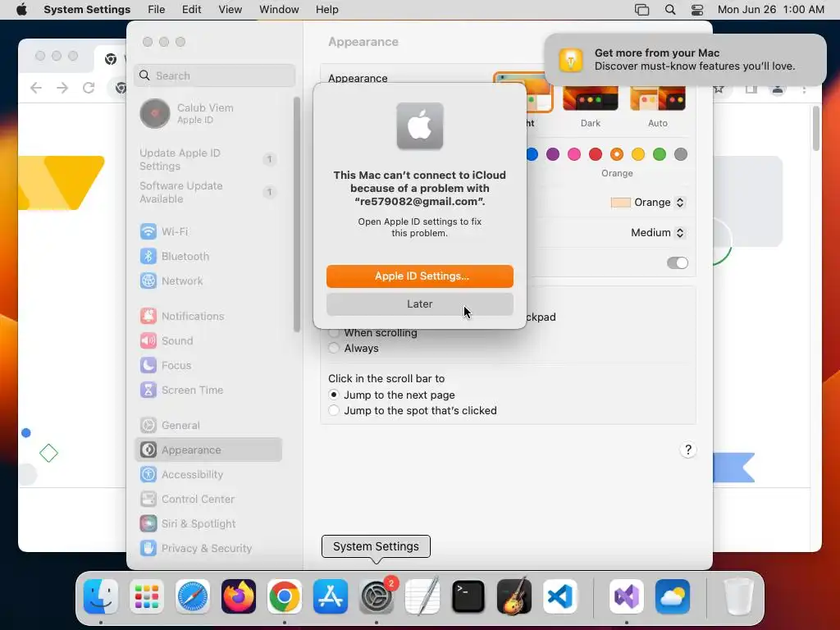Open Bluetooth settings in sidebar
Screen dimensions: 840x630
point(208,256)
